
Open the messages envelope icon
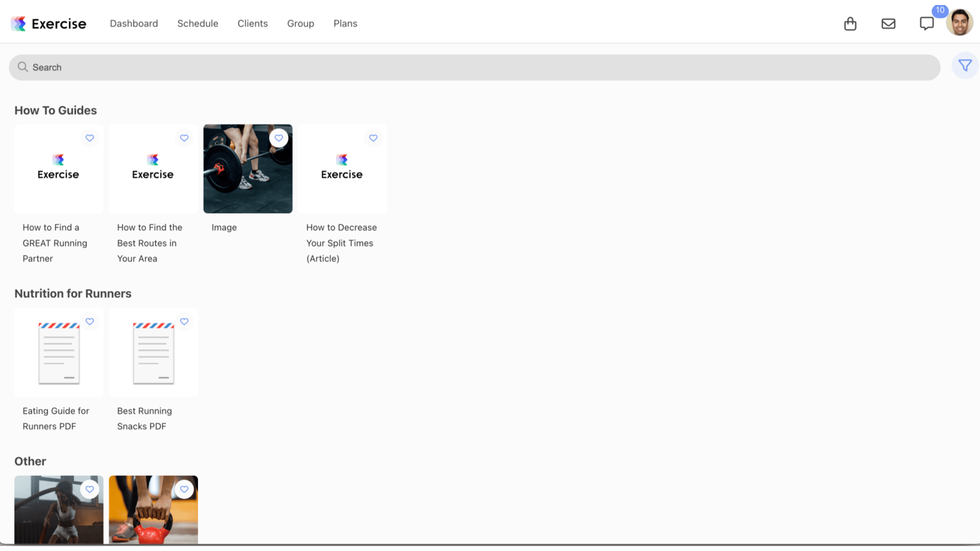point(888,23)
